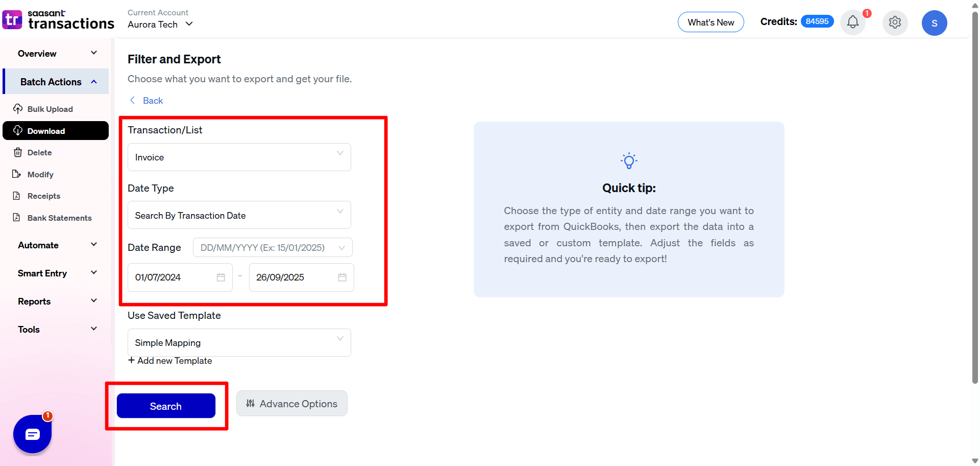
Task: Click the back arrow chevron icon
Action: click(x=133, y=100)
